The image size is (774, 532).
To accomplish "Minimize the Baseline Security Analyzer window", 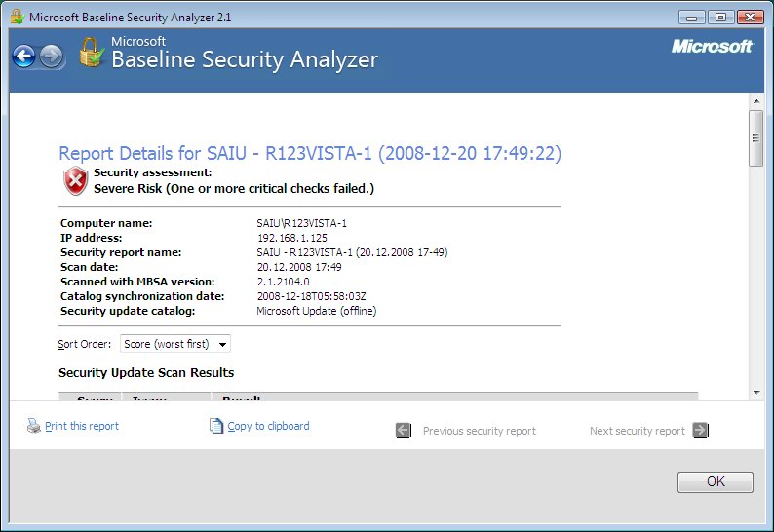I will click(691, 18).
